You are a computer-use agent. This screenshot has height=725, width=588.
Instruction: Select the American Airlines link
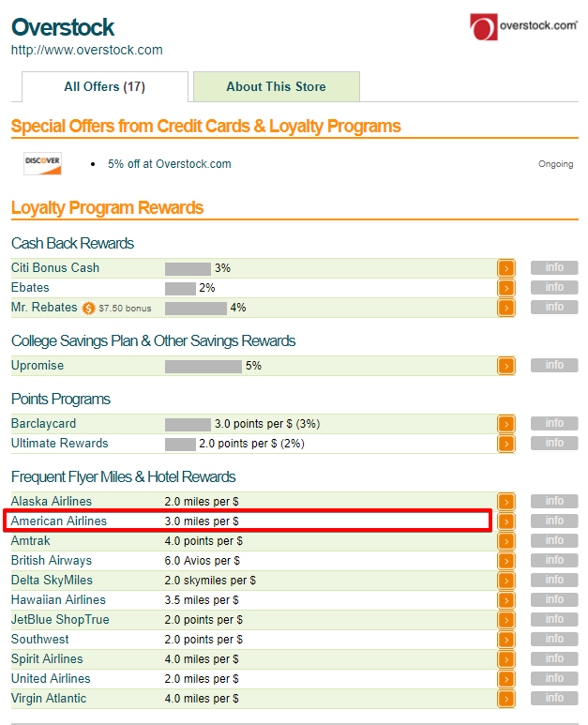click(x=59, y=521)
